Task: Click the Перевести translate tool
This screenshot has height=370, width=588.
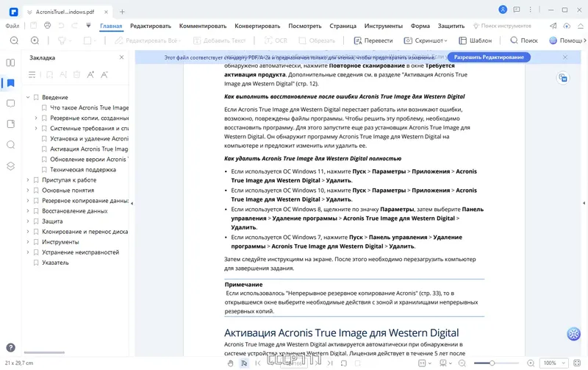Action: coord(373,40)
